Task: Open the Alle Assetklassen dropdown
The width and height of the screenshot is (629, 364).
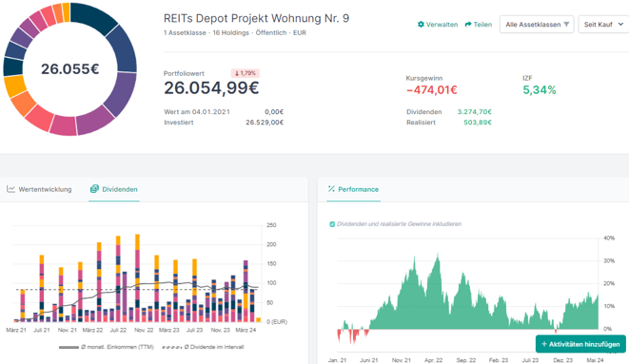Action: tap(537, 25)
